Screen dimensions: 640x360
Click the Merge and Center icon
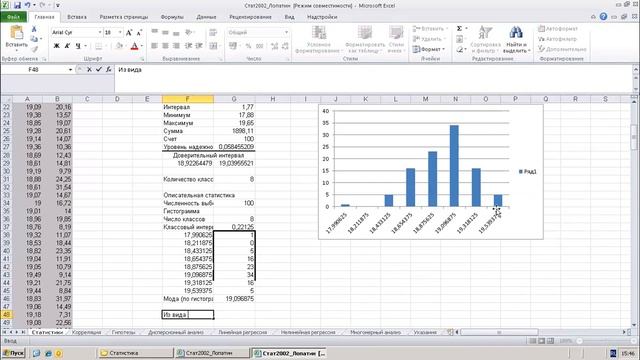tap(213, 46)
